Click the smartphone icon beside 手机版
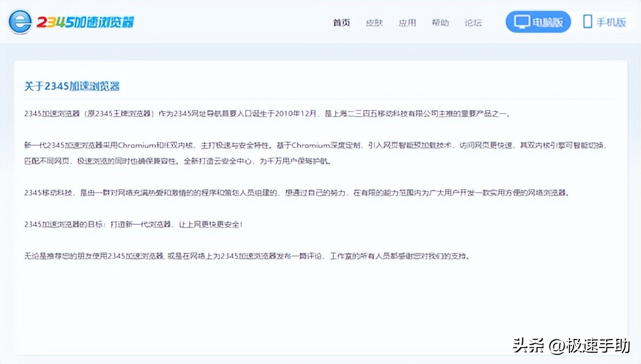This screenshot has height=364, width=641. pyautogui.click(x=587, y=21)
